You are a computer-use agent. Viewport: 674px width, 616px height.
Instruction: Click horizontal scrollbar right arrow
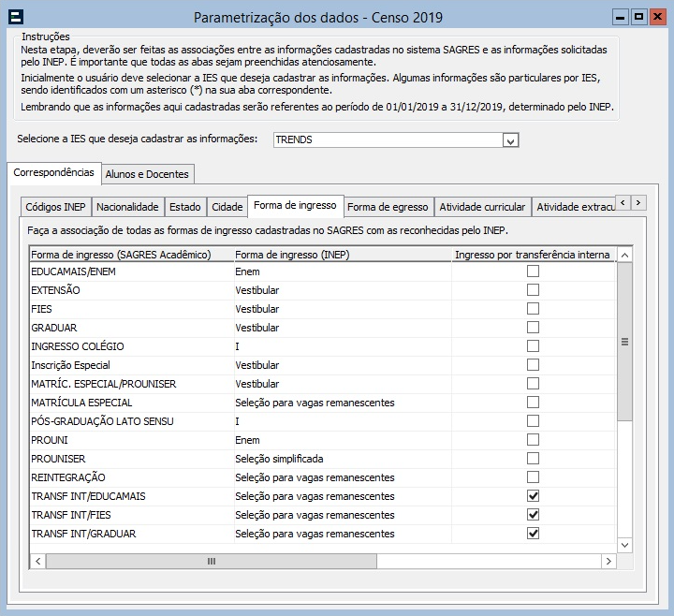608,561
